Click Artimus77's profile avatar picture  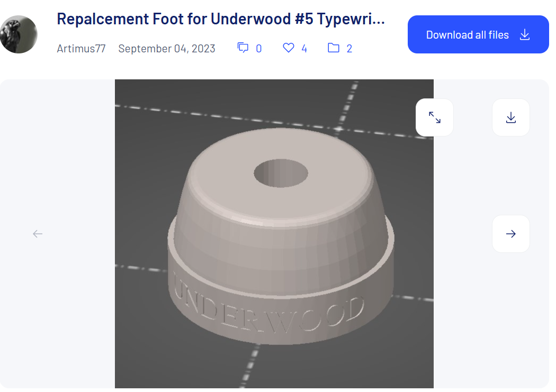pos(19,34)
